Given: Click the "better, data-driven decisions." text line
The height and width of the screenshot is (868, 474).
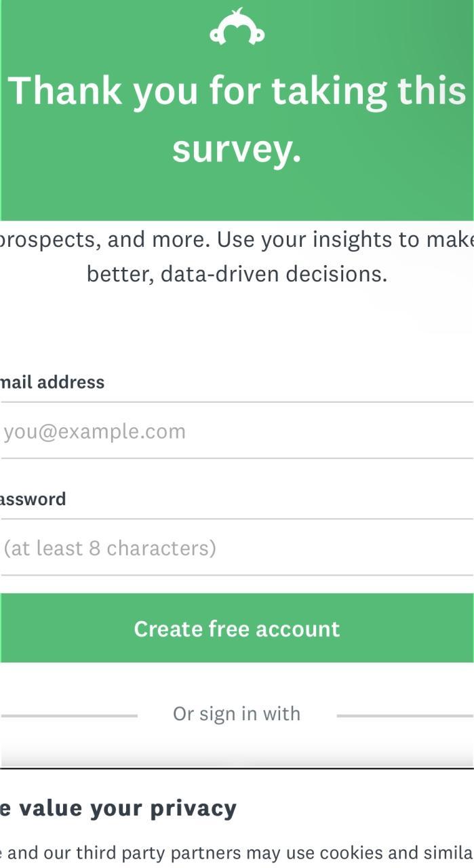Looking at the screenshot, I should pyautogui.click(x=237, y=274).
